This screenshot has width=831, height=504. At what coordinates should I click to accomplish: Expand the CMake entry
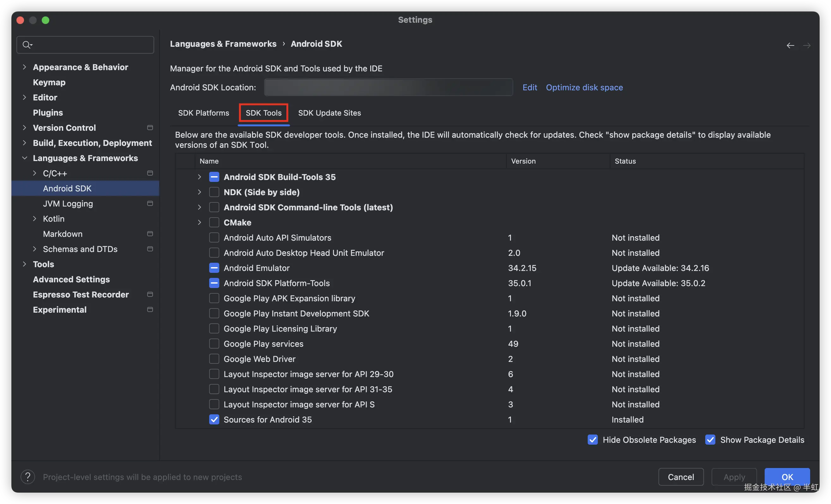pos(199,222)
